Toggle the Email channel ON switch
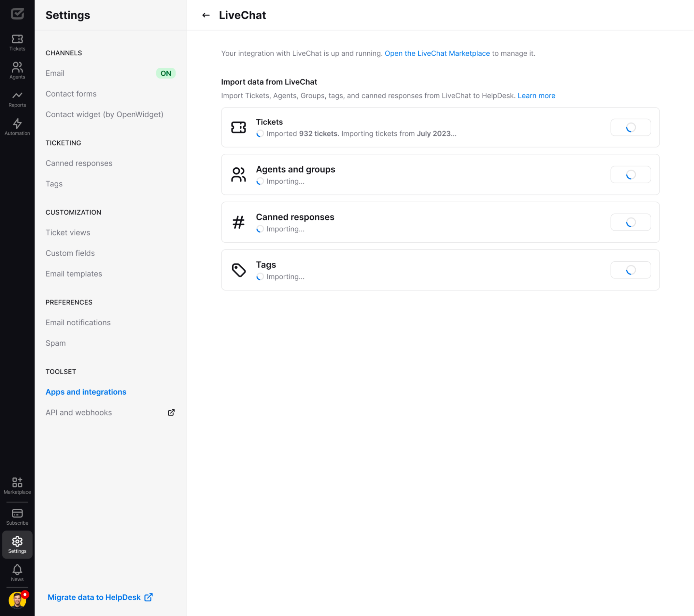Viewport: 694px width, 616px height. pos(165,73)
